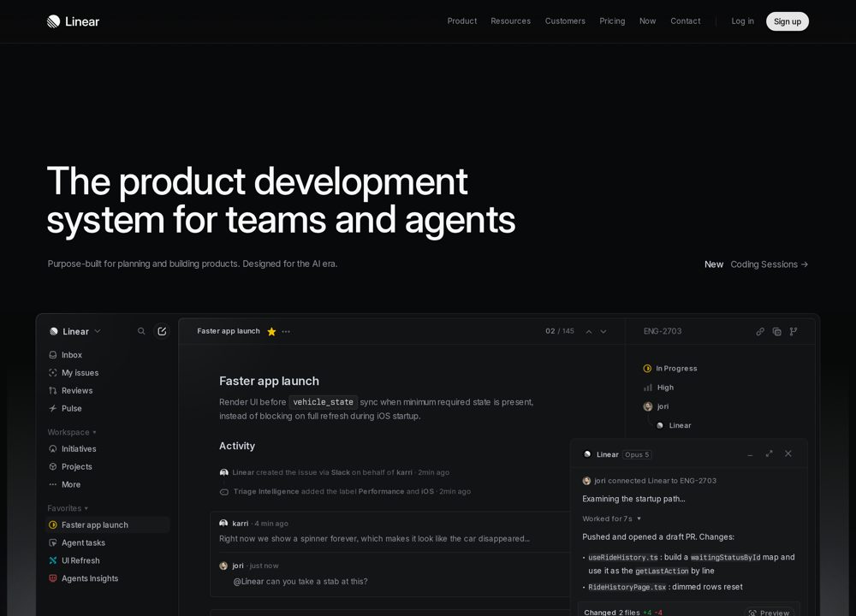Open the Contact page
The height and width of the screenshot is (616, 856).
tap(685, 21)
